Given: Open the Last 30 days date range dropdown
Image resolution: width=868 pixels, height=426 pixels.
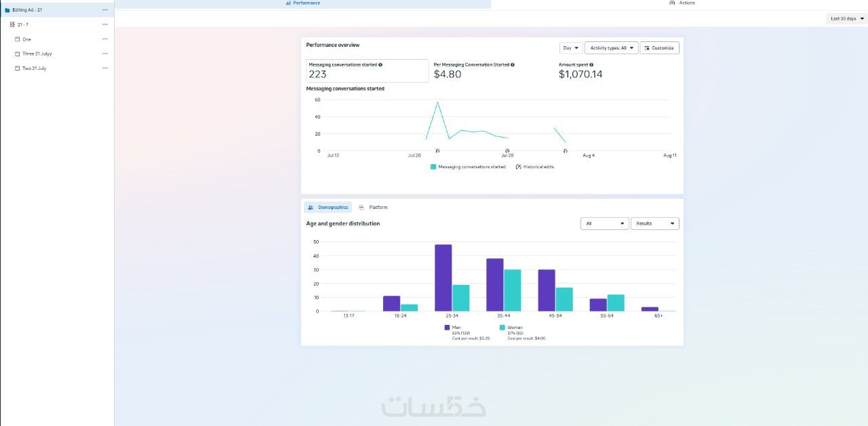Looking at the screenshot, I should (x=846, y=18).
